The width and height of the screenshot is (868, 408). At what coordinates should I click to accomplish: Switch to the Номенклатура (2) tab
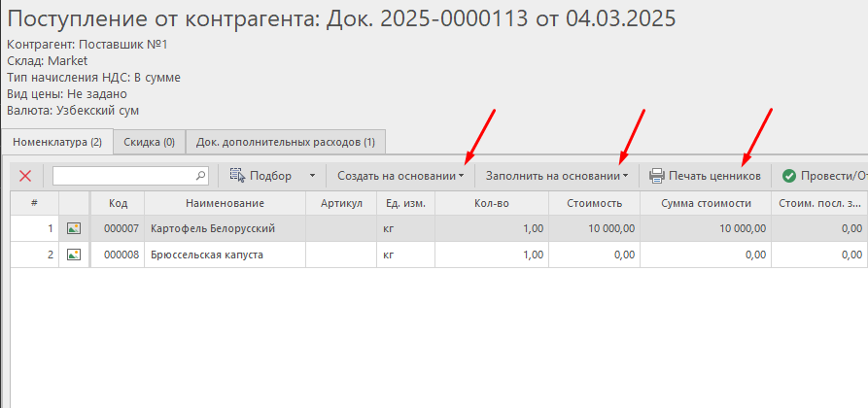[x=56, y=142]
